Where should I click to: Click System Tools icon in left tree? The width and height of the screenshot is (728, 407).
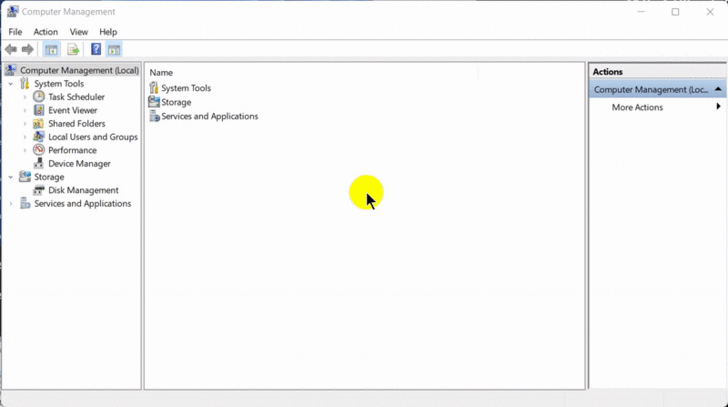click(25, 84)
